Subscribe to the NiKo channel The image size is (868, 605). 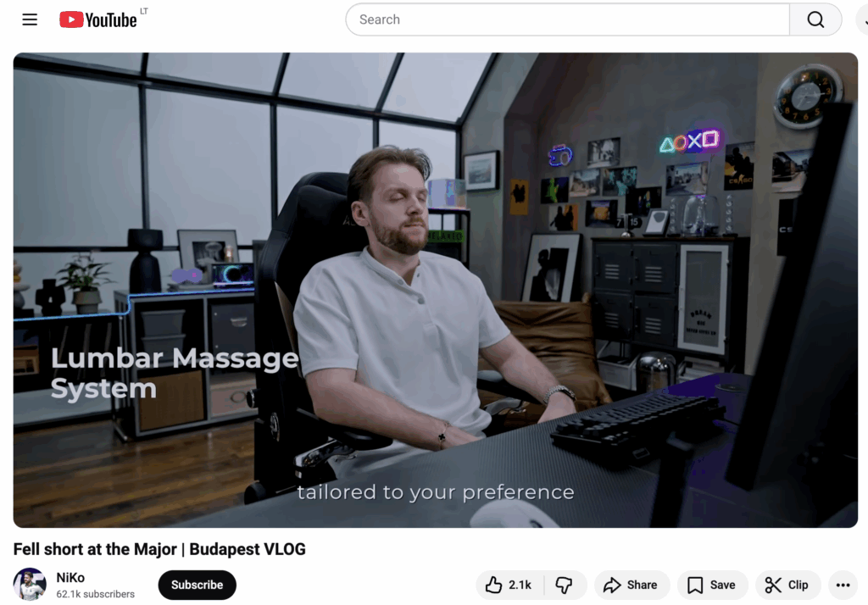click(197, 585)
